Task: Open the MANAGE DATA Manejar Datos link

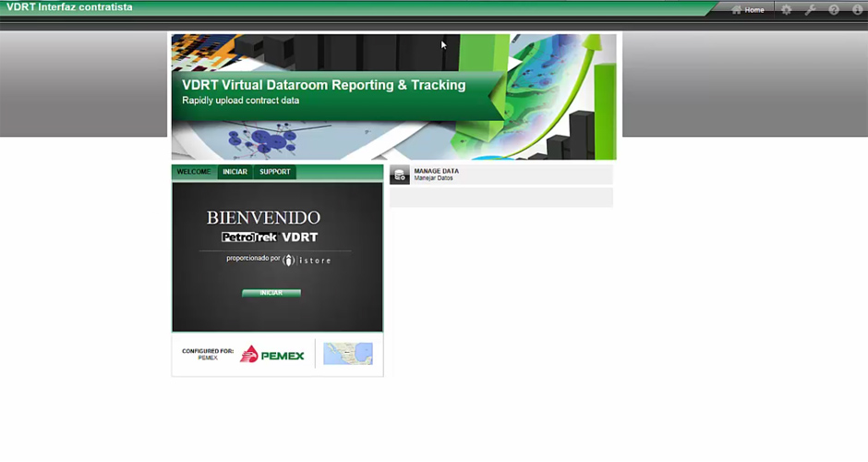Action: tap(436, 175)
